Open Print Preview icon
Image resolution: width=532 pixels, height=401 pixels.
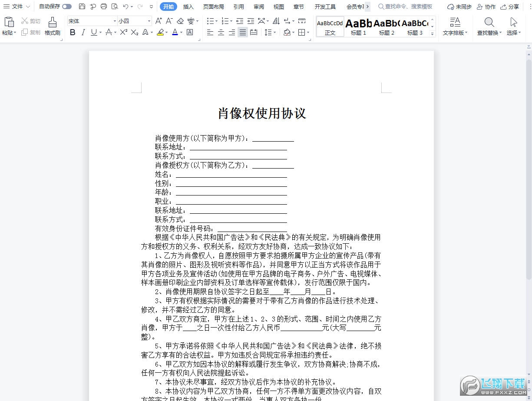click(115, 7)
